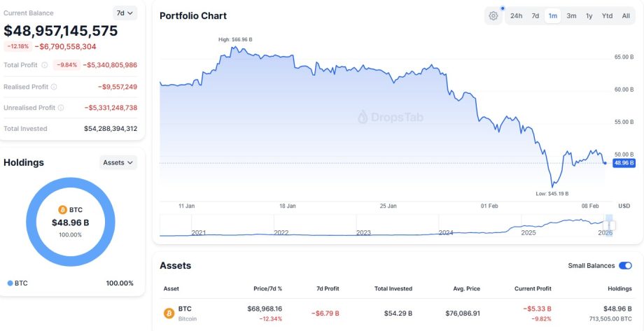The image size is (644, 331).
Task: Expand the Holdings Assets dropdown
Action: tap(118, 162)
